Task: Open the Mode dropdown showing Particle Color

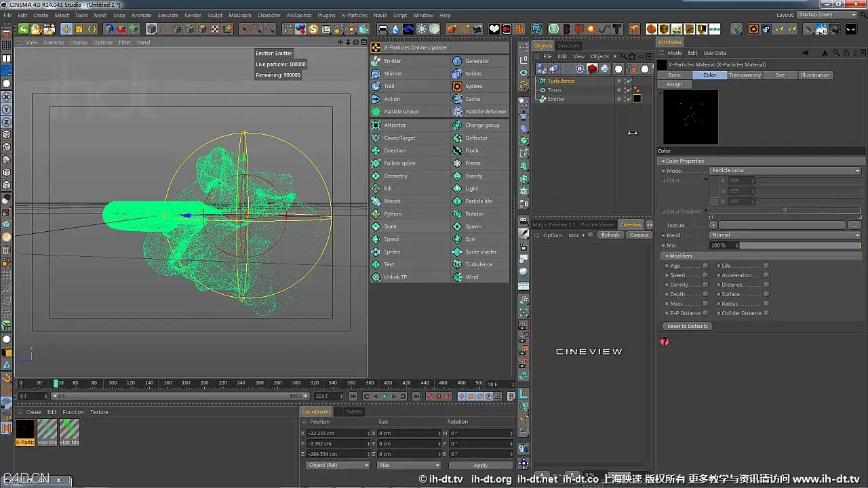Action: coord(785,171)
